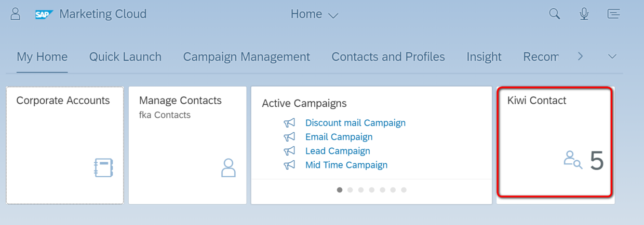Open the Email Campaign link
Image resolution: width=644 pixels, height=225 pixels.
(x=339, y=137)
